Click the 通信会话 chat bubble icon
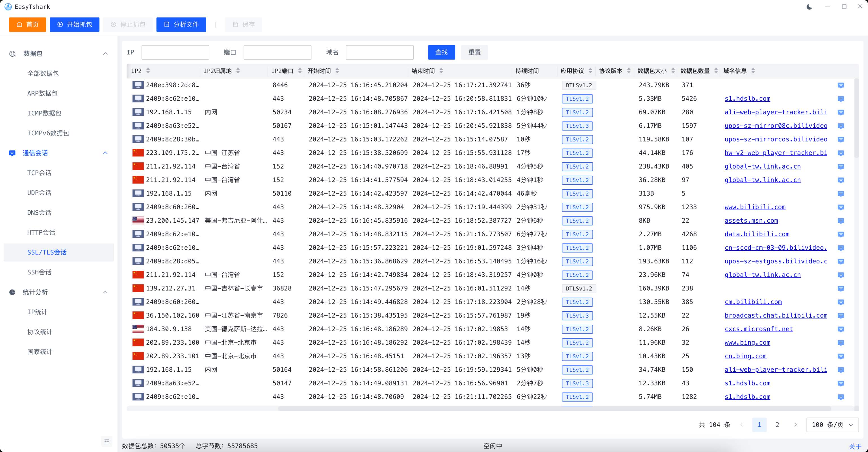The width and height of the screenshot is (868, 452). click(12, 153)
